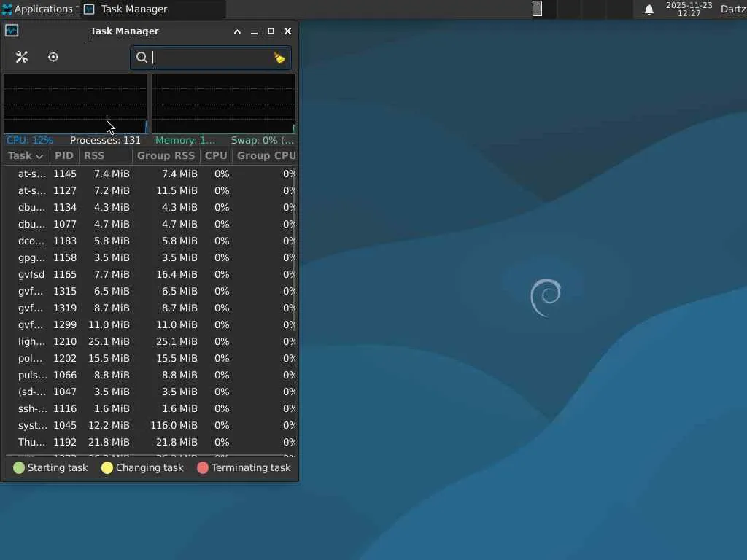Select the process row with PID 1145
747x560 pixels.
point(150,174)
